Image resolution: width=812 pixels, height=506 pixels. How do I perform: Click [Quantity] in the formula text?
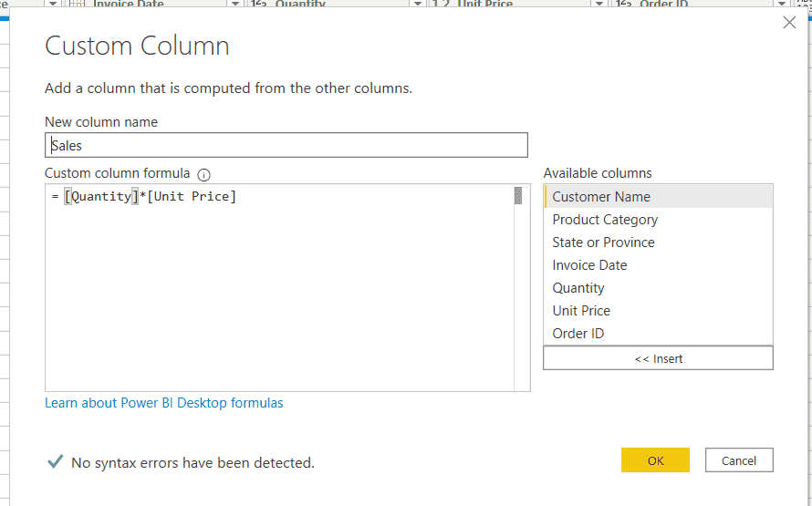click(101, 196)
